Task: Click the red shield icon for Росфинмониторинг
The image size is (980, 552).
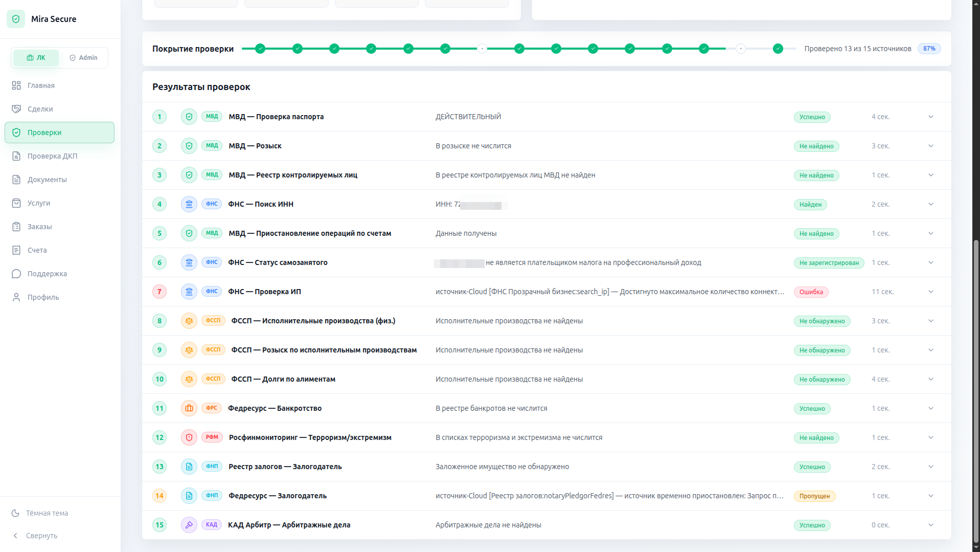Action: (x=189, y=437)
